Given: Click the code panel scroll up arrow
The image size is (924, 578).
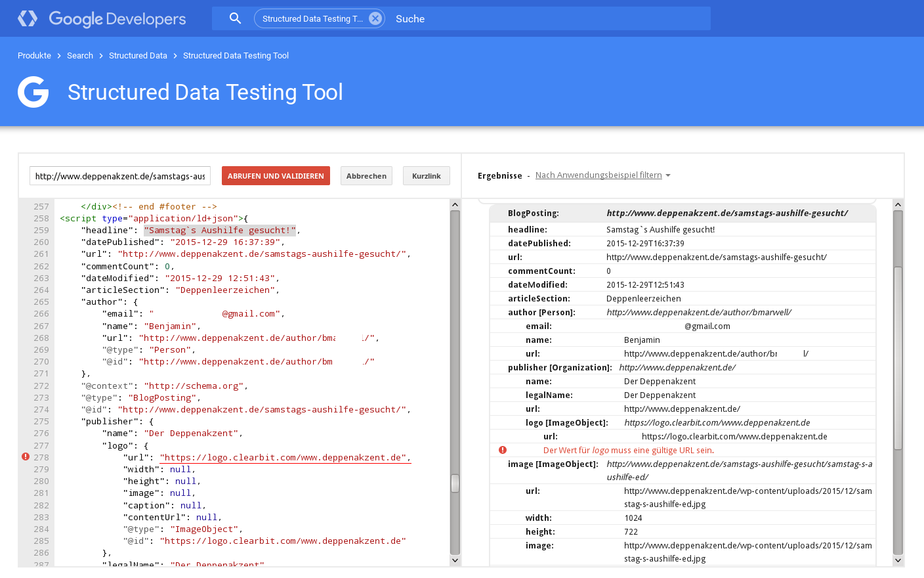Looking at the screenshot, I should point(455,205).
